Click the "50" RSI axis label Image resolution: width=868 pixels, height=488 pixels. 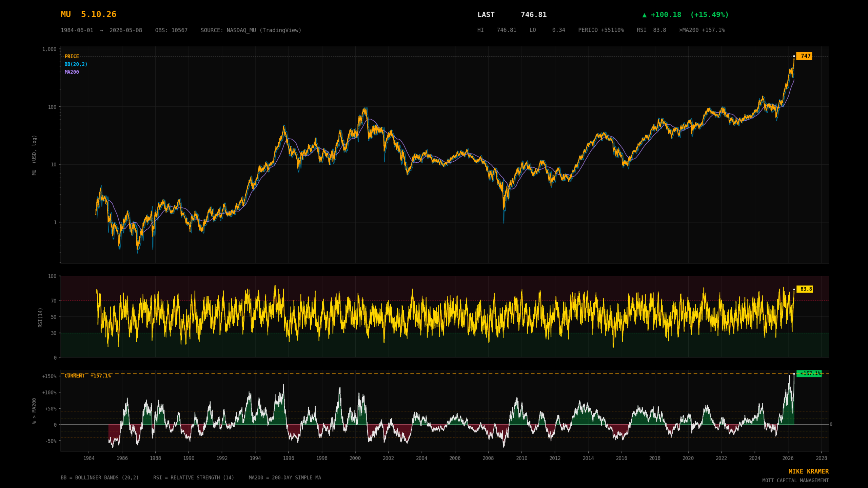(54, 317)
